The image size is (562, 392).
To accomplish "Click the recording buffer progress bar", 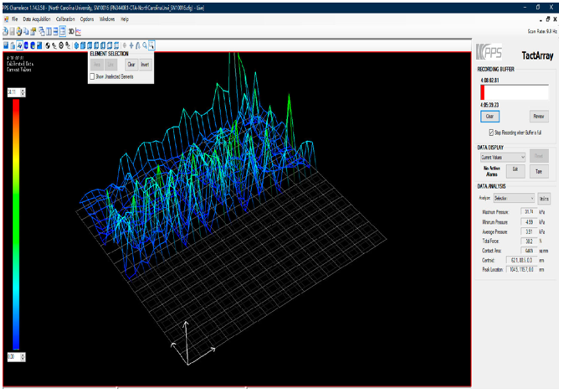I will pyautogui.click(x=514, y=92).
